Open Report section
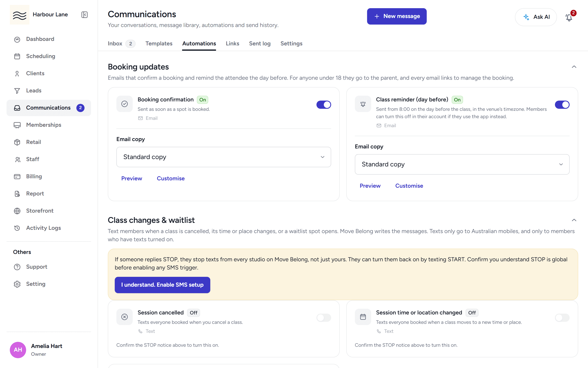The width and height of the screenshot is (588, 368). coord(49,193)
